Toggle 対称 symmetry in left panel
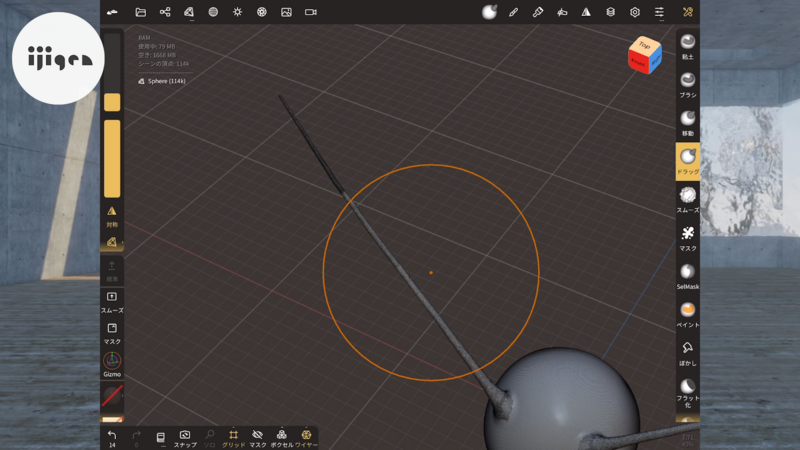 112,216
